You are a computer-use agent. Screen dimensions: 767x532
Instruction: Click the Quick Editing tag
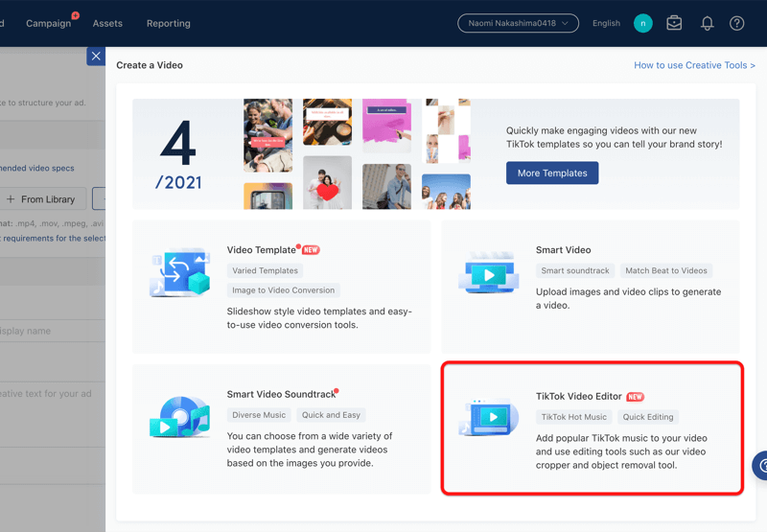click(648, 417)
